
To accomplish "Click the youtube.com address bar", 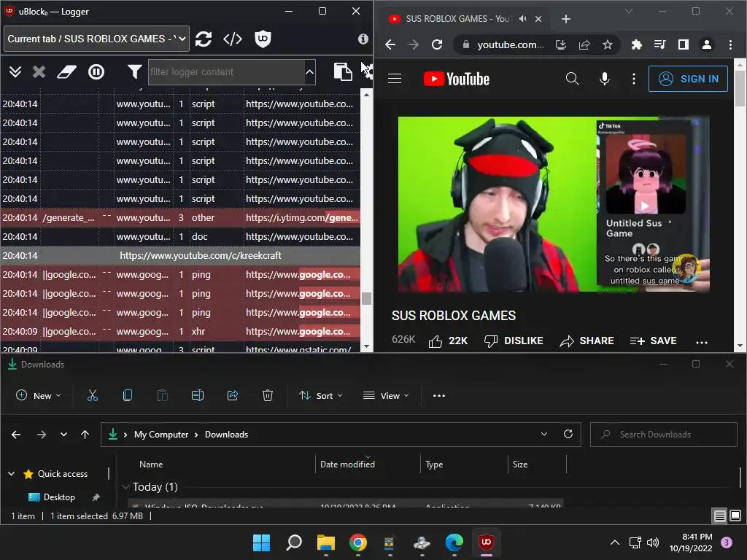I will 510,44.
